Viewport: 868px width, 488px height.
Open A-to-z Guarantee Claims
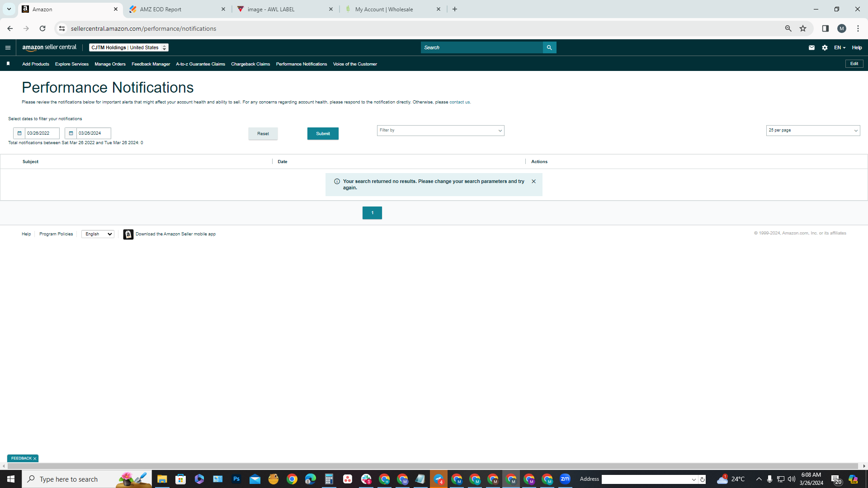click(200, 64)
